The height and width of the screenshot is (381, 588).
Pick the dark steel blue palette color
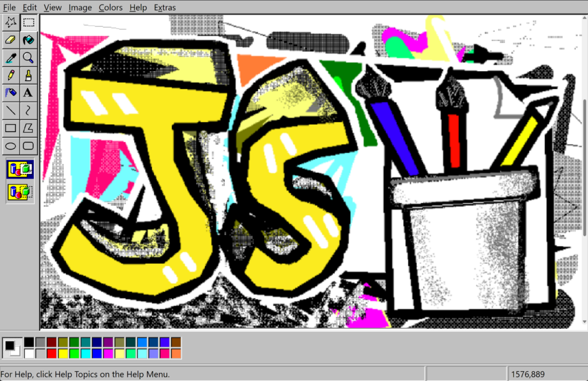(153, 342)
